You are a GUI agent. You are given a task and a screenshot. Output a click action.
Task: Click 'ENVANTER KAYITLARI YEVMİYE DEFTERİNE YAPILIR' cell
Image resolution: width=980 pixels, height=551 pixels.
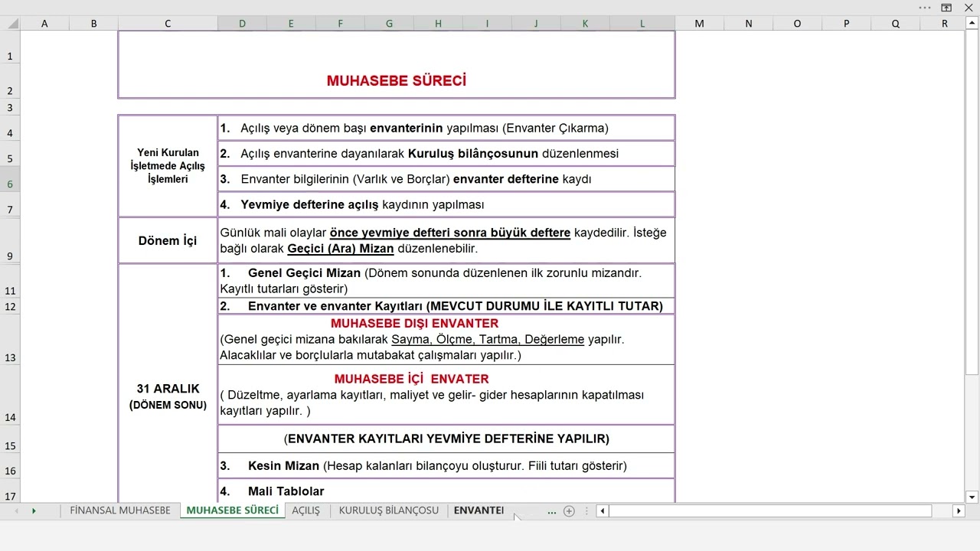(x=446, y=439)
